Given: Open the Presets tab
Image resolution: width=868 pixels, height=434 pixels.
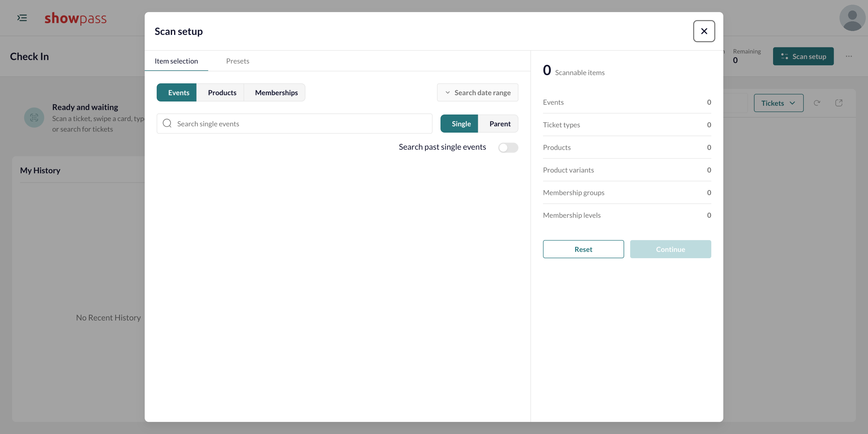Looking at the screenshot, I should click(237, 61).
